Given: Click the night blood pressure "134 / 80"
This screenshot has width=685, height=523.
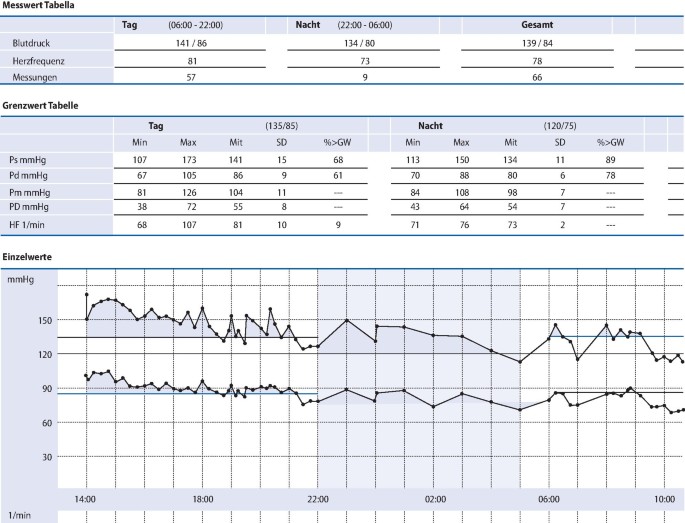Looking at the screenshot, I should pyautogui.click(x=359, y=43).
